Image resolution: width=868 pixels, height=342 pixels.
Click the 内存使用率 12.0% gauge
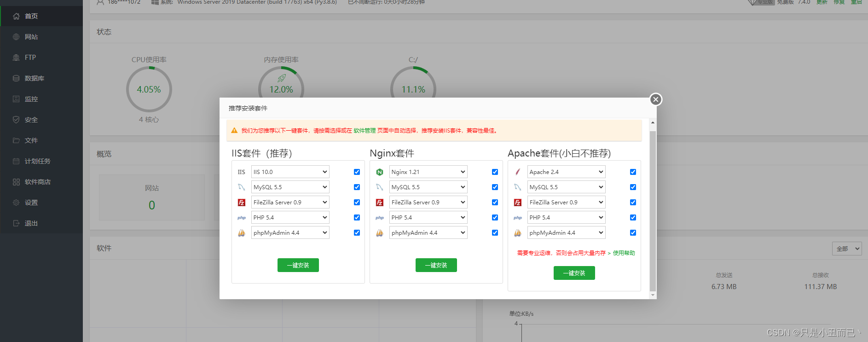tap(281, 82)
